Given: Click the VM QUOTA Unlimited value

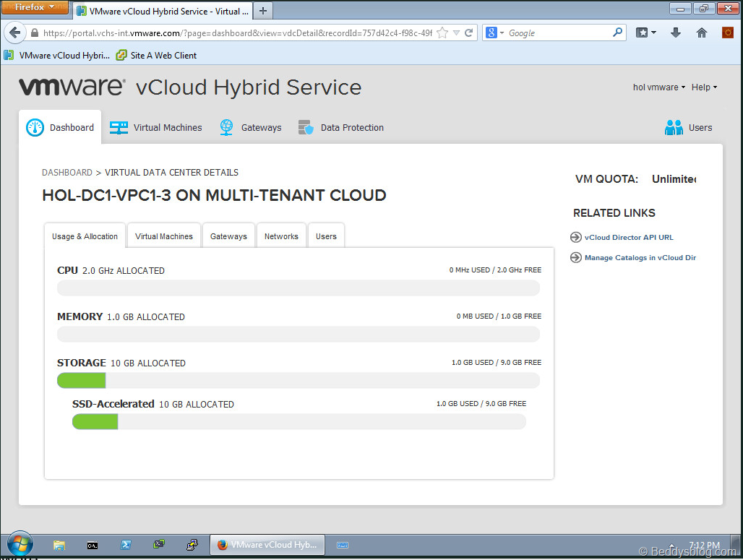Looking at the screenshot, I should click(674, 178).
